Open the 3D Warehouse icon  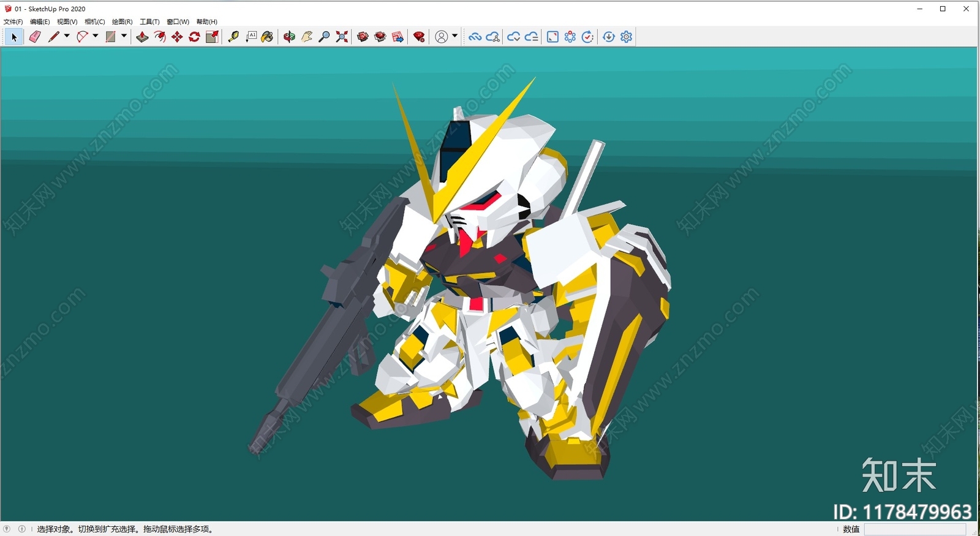(363, 37)
